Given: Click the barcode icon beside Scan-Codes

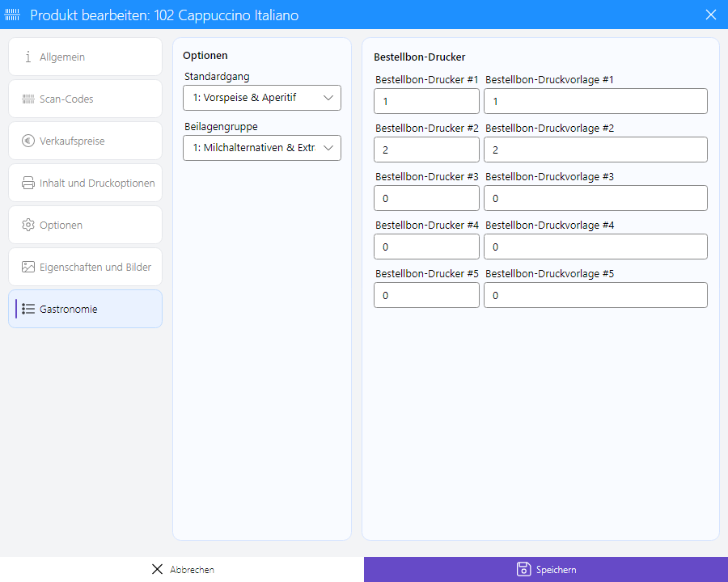Looking at the screenshot, I should (x=28, y=99).
